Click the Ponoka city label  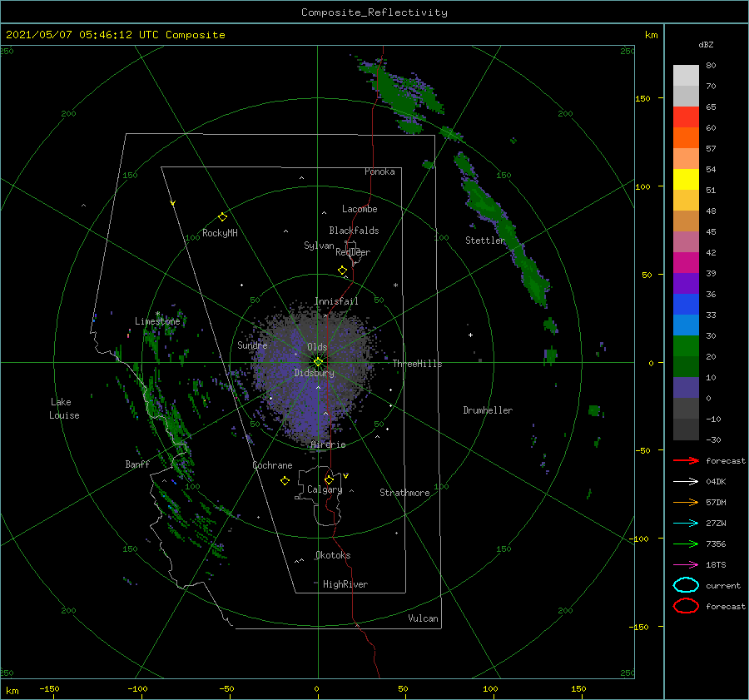pos(379,171)
